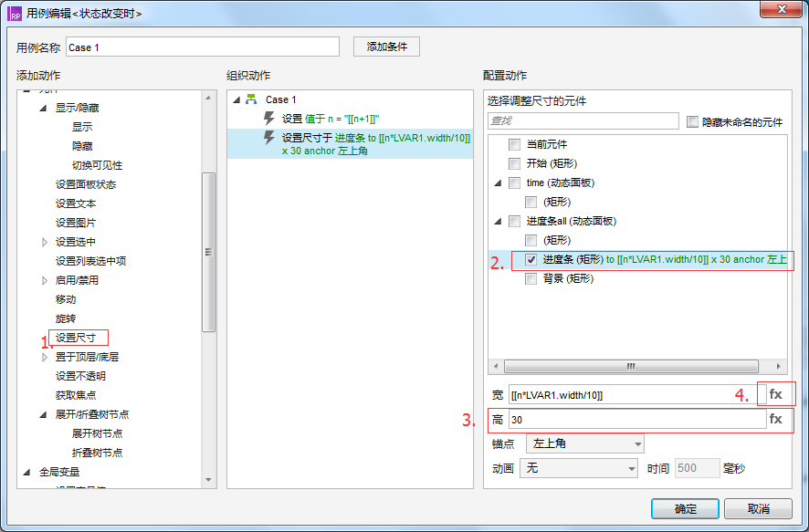
Task: Collapse Case 1 in organize actions
Action: coord(236,100)
